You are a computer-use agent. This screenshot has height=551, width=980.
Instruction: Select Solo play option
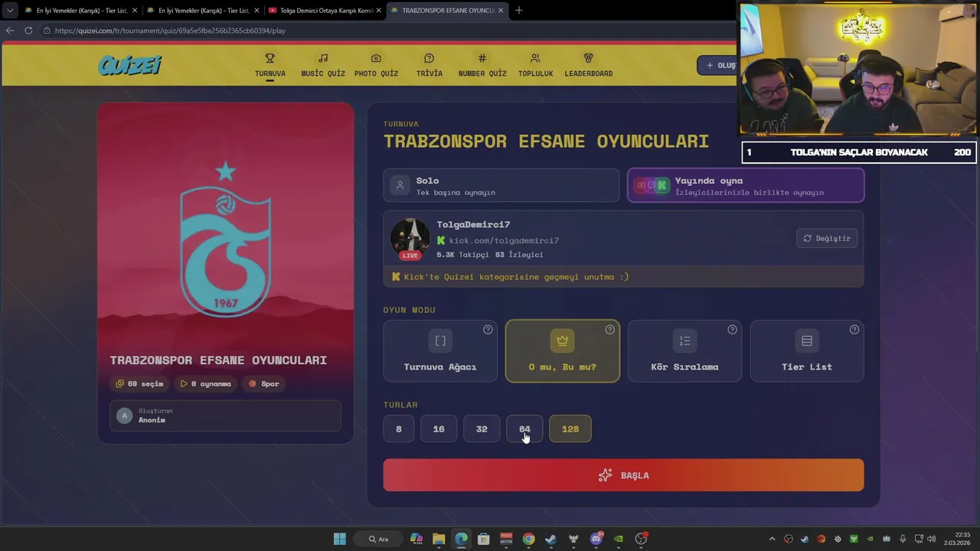501,186
